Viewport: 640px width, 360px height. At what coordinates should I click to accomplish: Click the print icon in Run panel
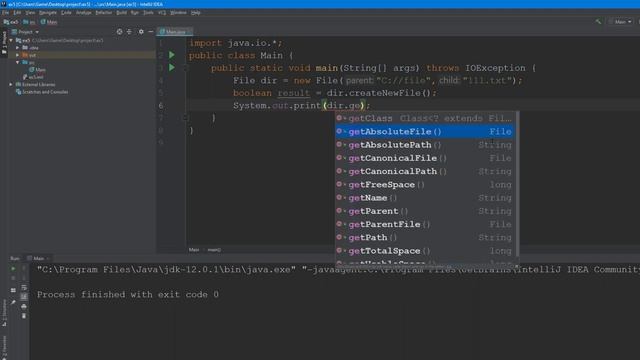click(x=24, y=306)
